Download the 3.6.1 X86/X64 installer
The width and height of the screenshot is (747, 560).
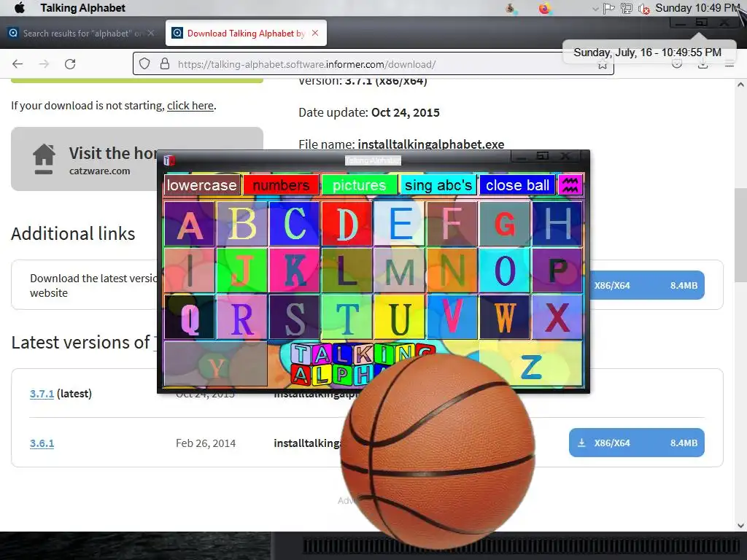click(x=636, y=443)
